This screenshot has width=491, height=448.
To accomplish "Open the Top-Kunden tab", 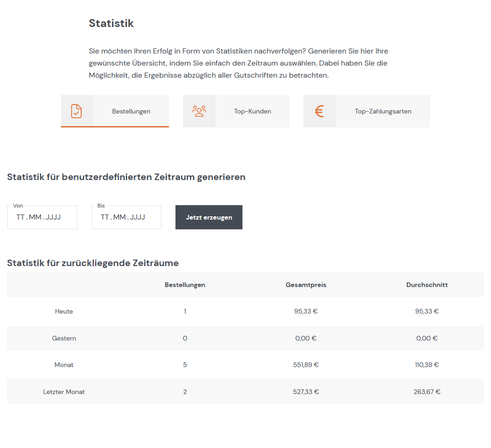I will point(236,111).
